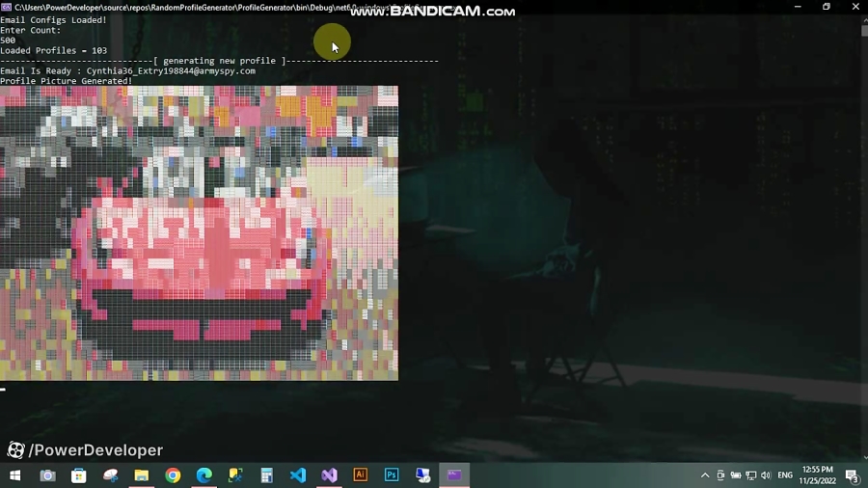Open Visual Studio Code from the taskbar
The width and height of the screenshot is (868, 488).
298,475
